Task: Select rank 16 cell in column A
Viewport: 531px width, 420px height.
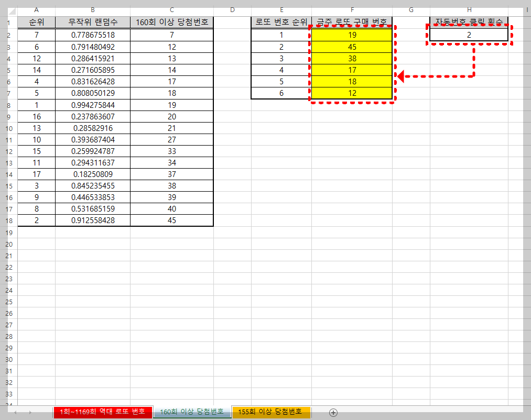Action: [x=36, y=116]
